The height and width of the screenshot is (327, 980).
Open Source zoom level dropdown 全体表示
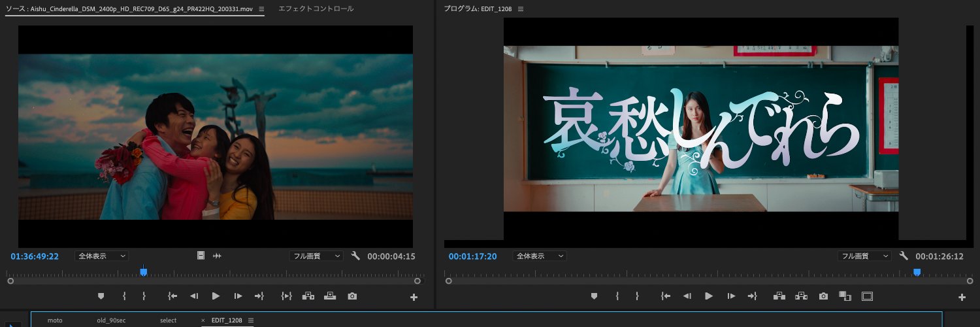[x=102, y=256]
